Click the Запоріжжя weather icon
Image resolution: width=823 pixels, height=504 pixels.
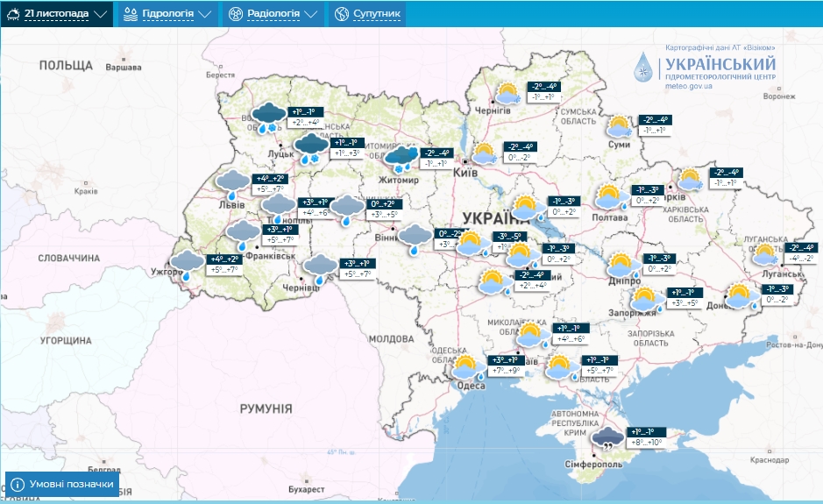(648, 301)
